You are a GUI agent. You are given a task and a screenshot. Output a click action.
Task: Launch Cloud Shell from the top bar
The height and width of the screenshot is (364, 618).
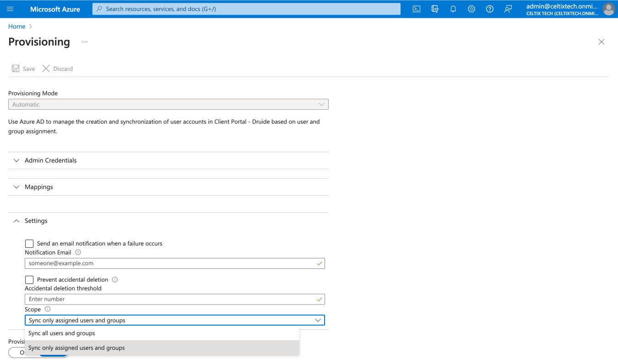coord(417,9)
